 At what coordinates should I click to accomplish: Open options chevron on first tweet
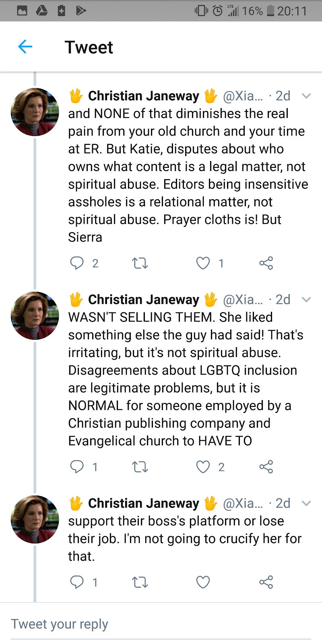pyautogui.click(x=306, y=96)
